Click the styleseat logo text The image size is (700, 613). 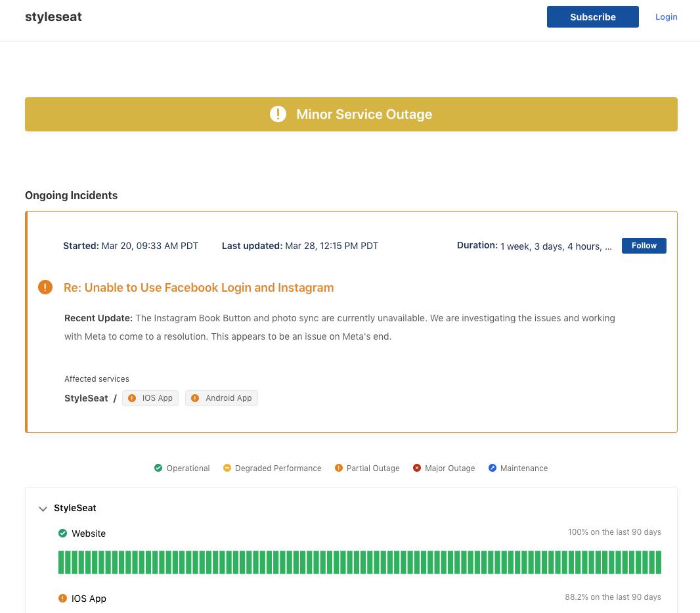[53, 17]
